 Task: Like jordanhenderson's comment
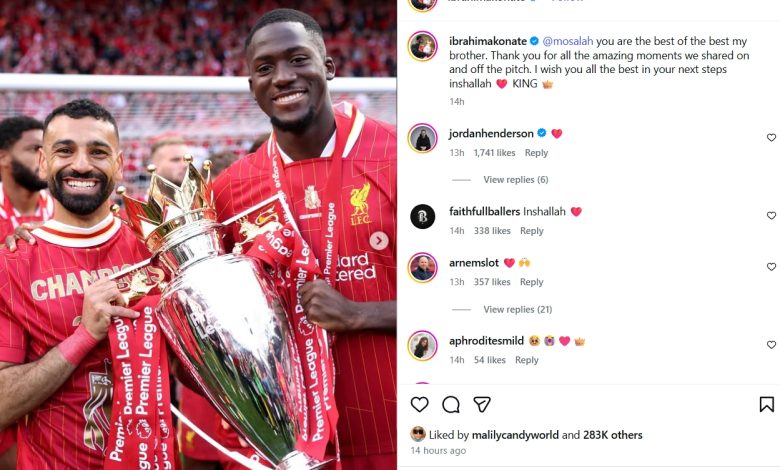point(771,138)
